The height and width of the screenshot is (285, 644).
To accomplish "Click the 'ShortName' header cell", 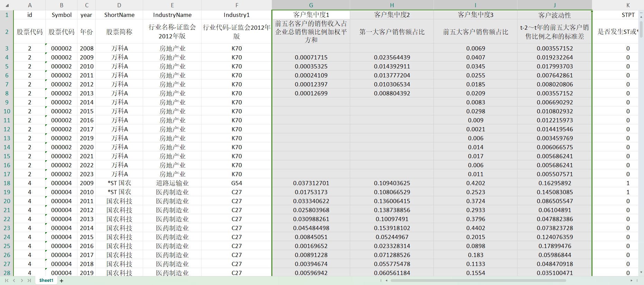I will (119, 15).
